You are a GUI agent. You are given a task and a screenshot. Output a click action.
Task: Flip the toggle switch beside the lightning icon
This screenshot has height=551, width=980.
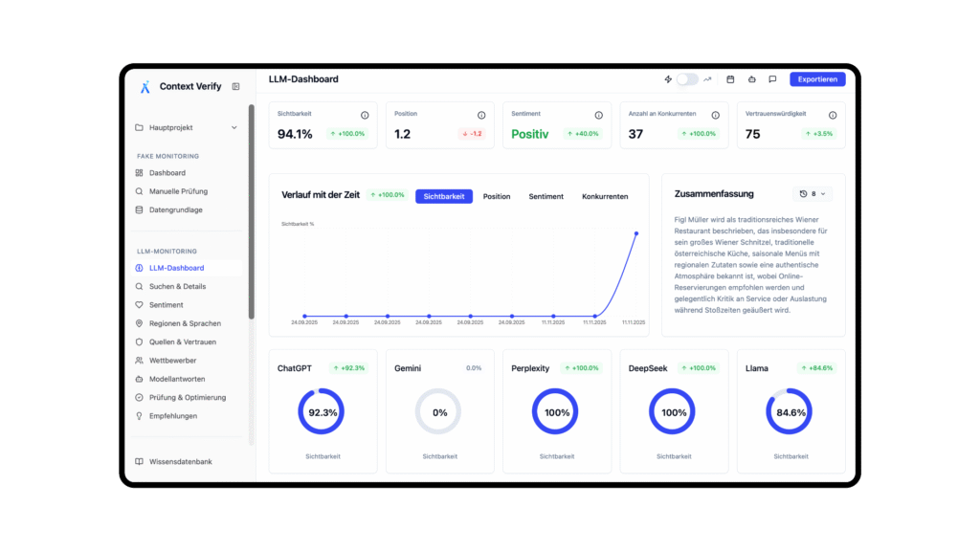(x=687, y=79)
